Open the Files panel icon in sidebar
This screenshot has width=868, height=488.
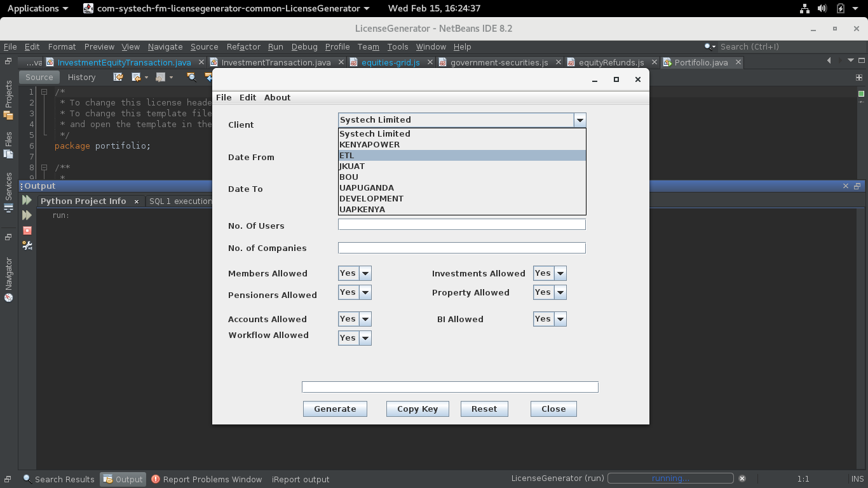pyautogui.click(x=8, y=153)
